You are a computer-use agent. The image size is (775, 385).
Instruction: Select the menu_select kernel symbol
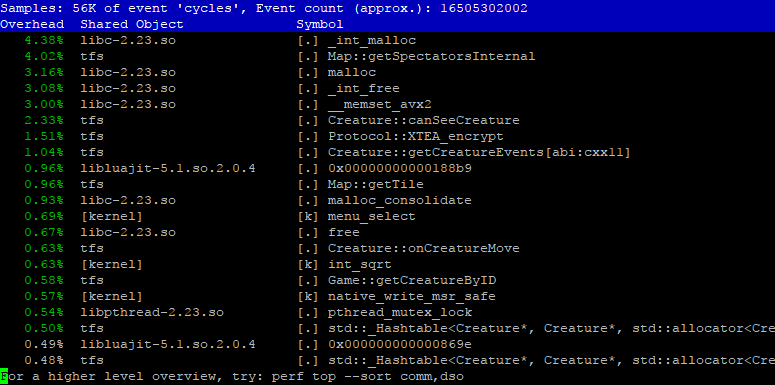pos(372,216)
